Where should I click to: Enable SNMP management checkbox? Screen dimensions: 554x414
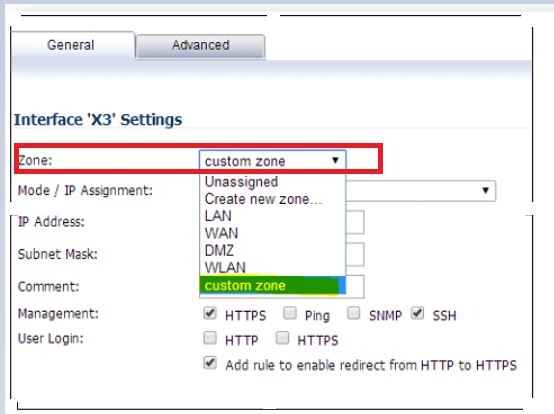tap(354, 313)
